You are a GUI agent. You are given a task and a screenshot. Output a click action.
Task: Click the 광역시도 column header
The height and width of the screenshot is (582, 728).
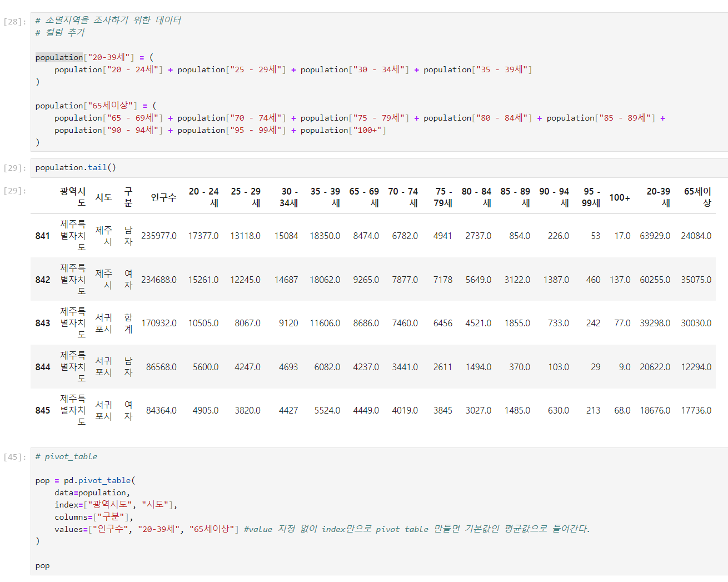click(x=73, y=197)
